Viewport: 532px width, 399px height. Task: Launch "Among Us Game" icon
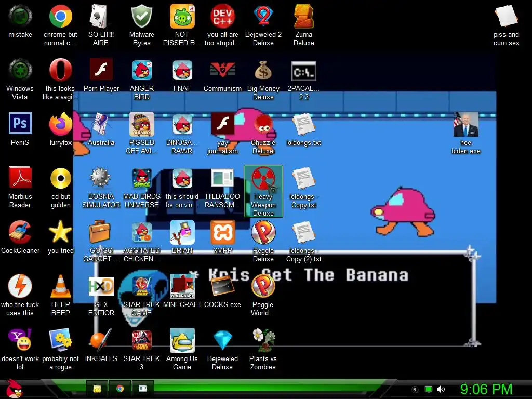[x=182, y=340]
